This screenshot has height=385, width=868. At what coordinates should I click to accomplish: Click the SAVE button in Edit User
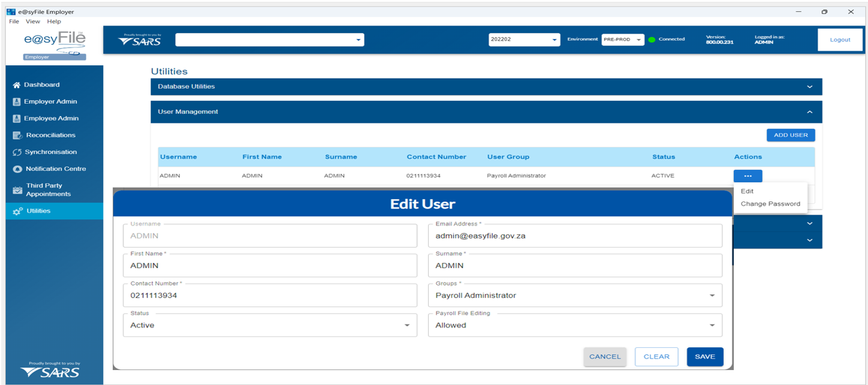pyautogui.click(x=705, y=357)
